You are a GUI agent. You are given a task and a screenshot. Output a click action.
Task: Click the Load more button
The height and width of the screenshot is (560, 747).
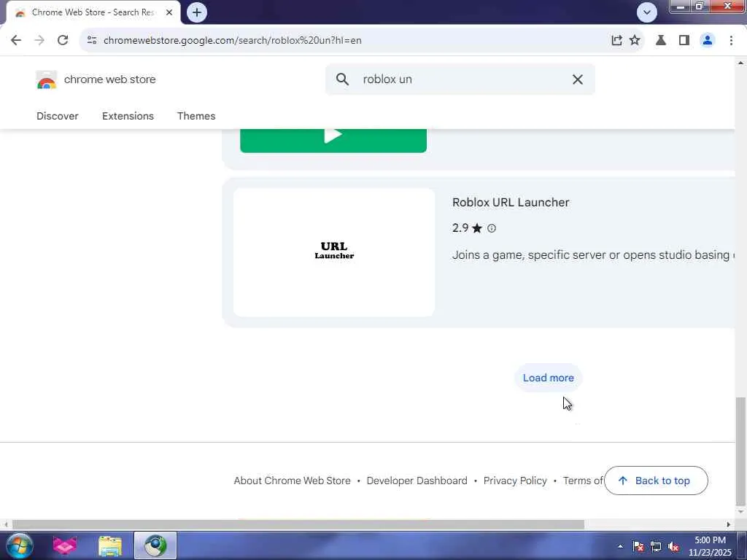pyautogui.click(x=548, y=378)
